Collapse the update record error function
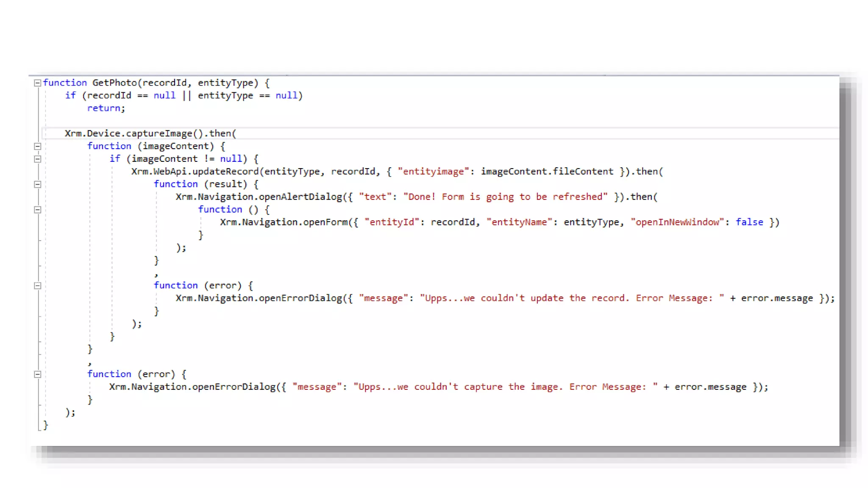The height and width of the screenshot is (488, 868). [x=37, y=286]
